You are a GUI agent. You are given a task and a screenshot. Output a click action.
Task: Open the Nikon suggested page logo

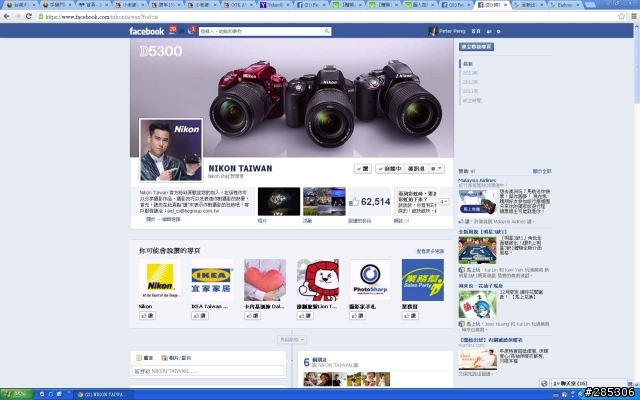(160, 280)
